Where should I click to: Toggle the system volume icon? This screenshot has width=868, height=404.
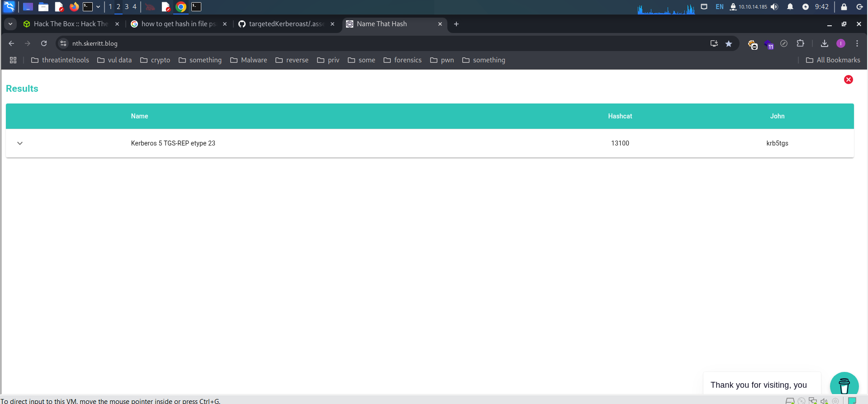point(774,7)
